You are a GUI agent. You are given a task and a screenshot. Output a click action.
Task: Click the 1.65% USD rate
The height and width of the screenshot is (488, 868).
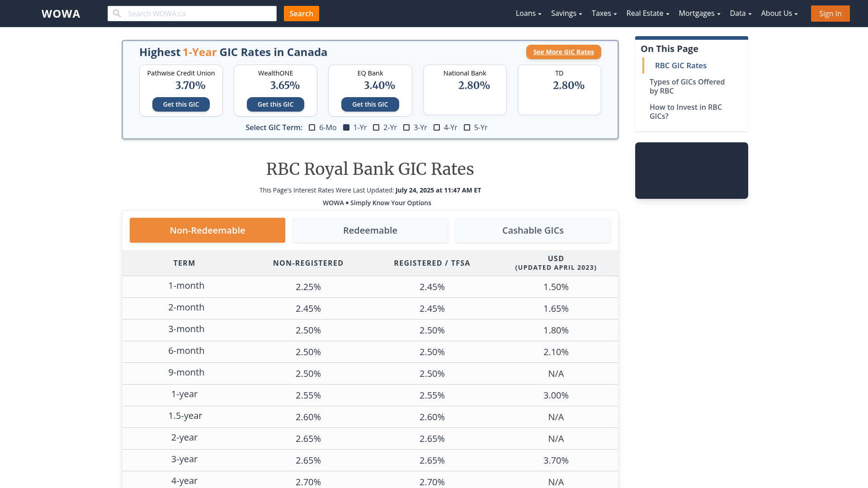coord(556,309)
